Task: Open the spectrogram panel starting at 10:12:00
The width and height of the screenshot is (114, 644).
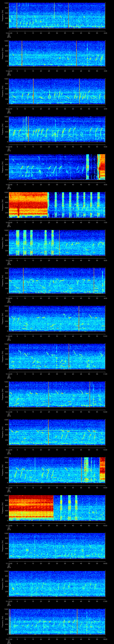Action: (57, 432)
